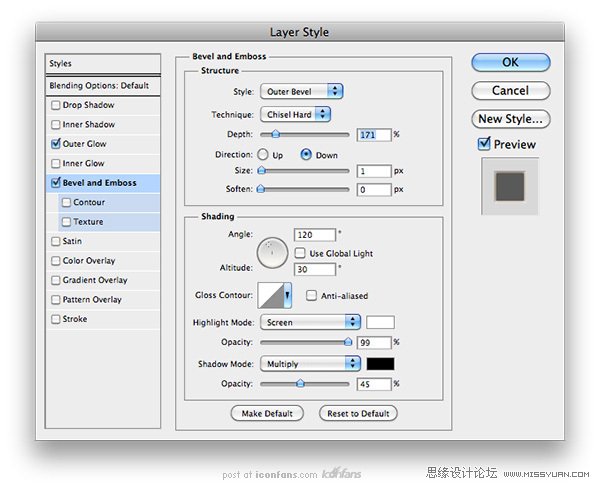This screenshot has height=489, width=600.
Task: Open the Shadow Mode dropdown set to Multiply
Action: point(310,363)
